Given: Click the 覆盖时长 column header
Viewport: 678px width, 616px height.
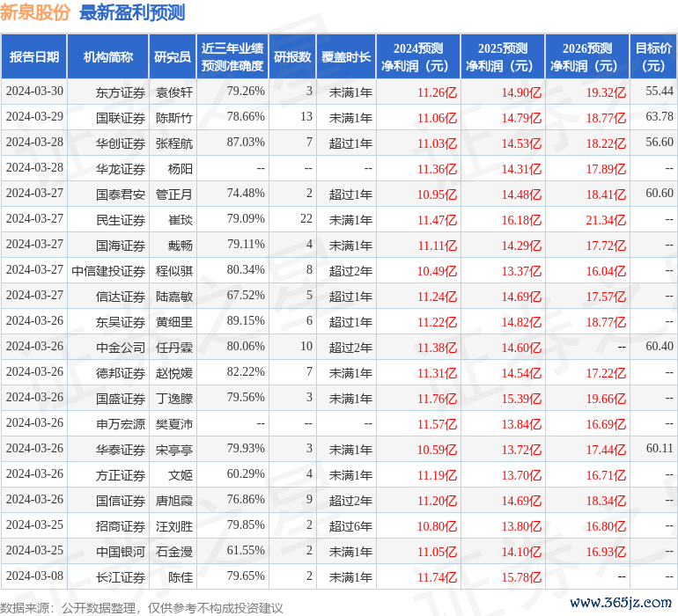Looking at the screenshot, I should click(x=345, y=57).
